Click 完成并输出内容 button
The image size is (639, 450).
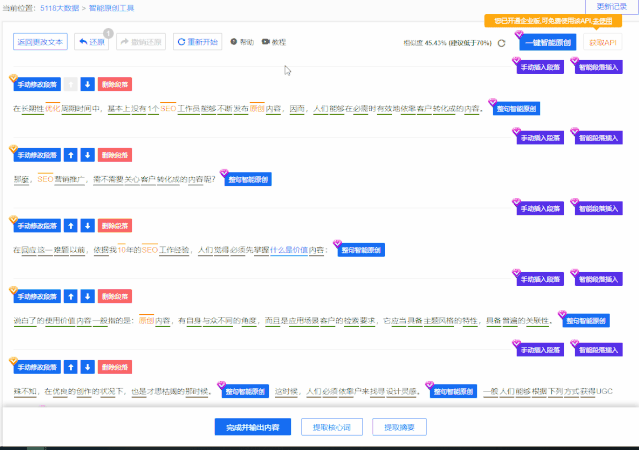pyautogui.click(x=253, y=427)
